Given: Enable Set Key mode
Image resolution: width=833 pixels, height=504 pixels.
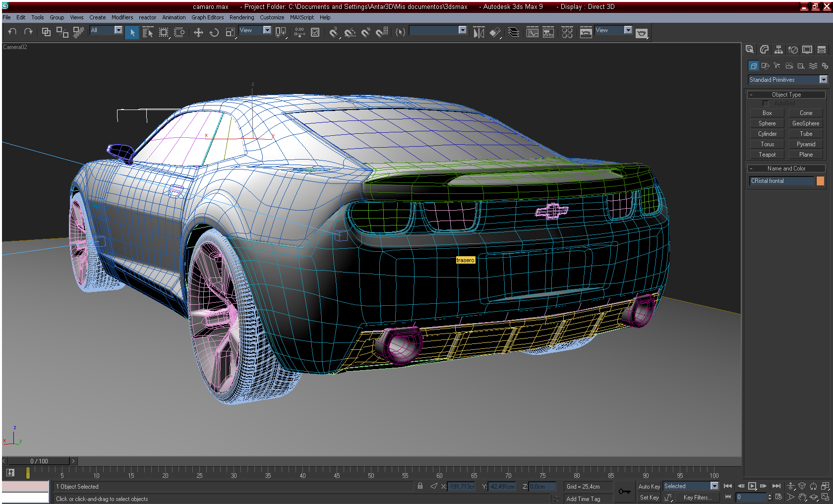Looking at the screenshot, I should point(649,498).
